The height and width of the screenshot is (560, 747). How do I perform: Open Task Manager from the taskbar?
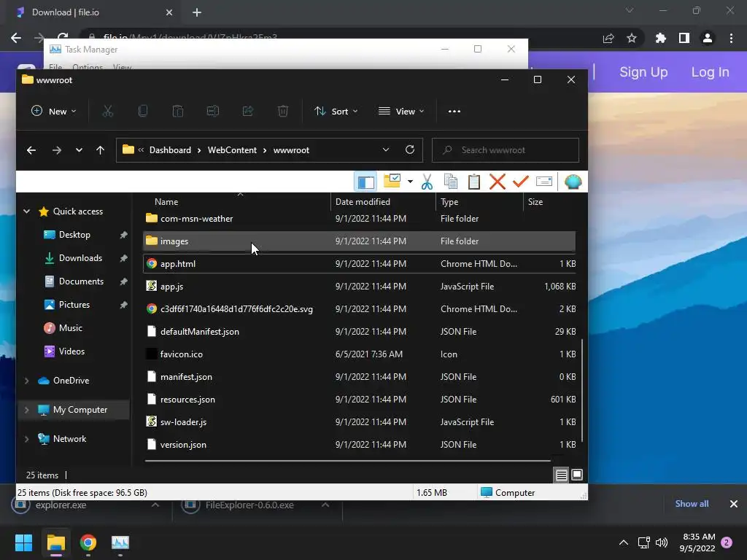click(x=120, y=542)
